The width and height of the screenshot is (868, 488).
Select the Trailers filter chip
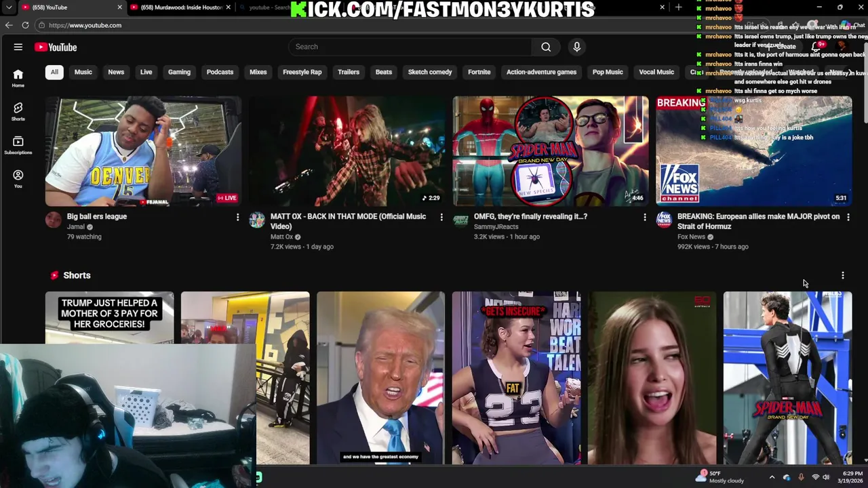[x=349, y=72]
